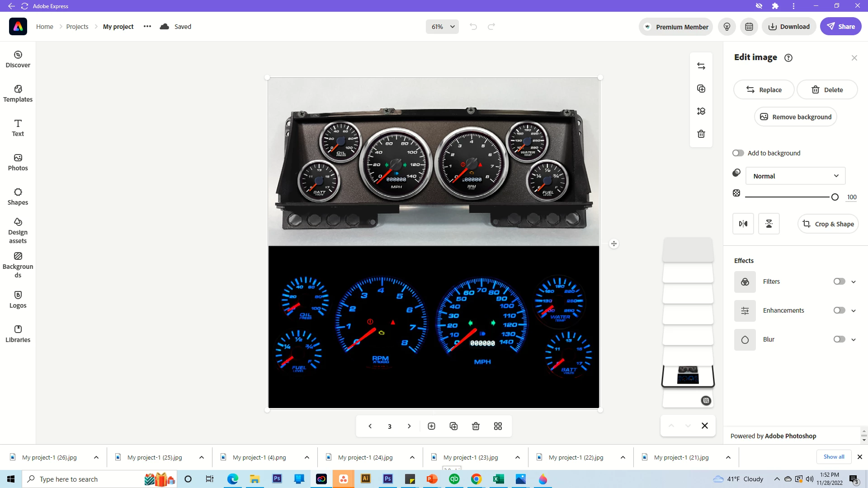Go to Projects in breadcrumb
Viewport: 868px width, 488px height.
(x=77, y=27)
